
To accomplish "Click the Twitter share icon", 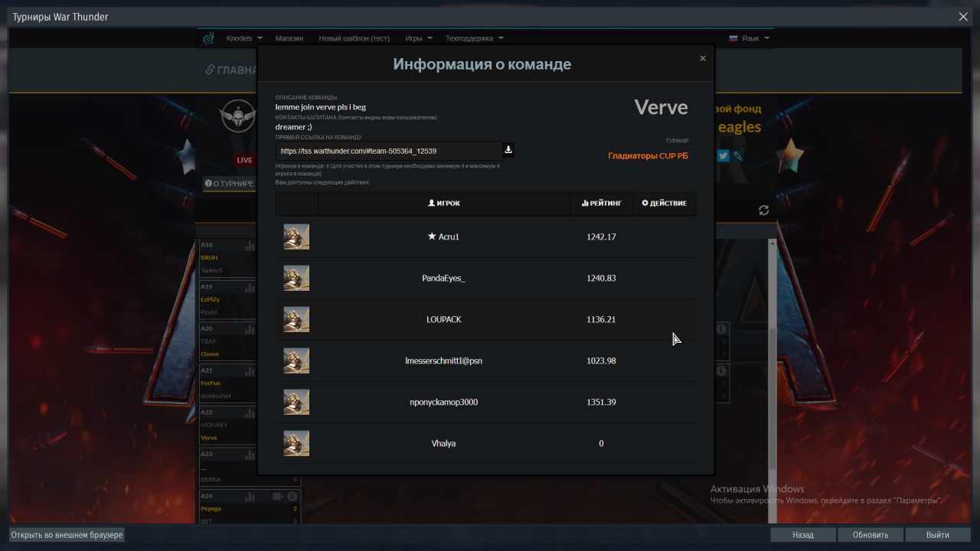I will [723, 155].
